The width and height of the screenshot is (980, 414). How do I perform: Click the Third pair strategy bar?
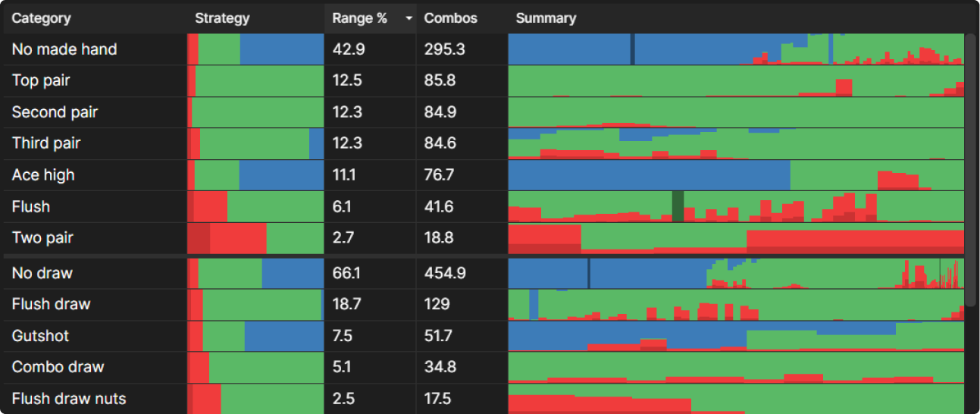coord(255,143)
